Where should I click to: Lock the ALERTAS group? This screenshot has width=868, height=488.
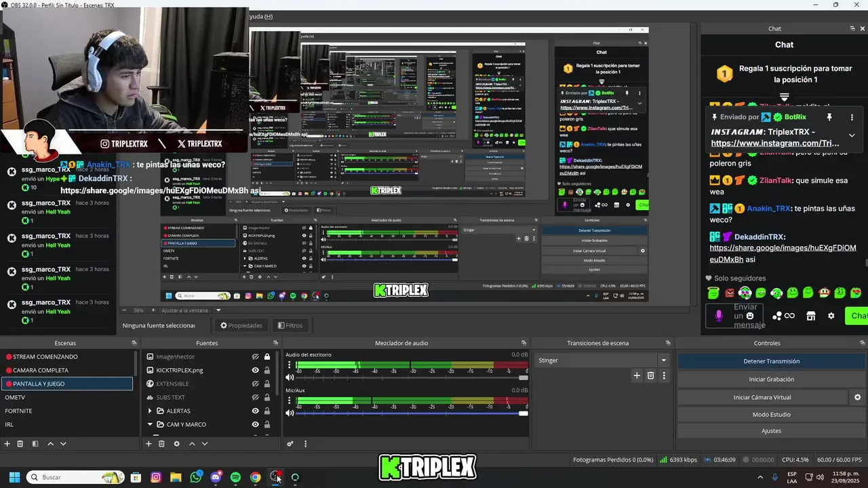pos(267,411)
